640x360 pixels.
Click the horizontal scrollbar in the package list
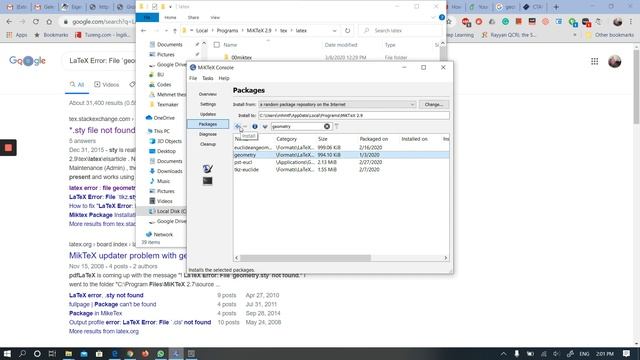point(305,258)
